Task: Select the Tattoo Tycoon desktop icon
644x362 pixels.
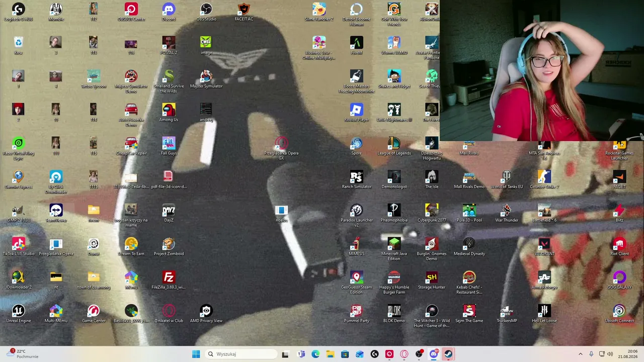Action: tap(94, 79)
